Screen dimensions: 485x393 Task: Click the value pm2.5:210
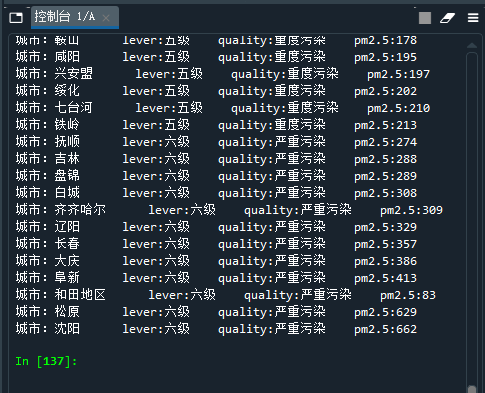pyautogui.click(x=398, y=108)
